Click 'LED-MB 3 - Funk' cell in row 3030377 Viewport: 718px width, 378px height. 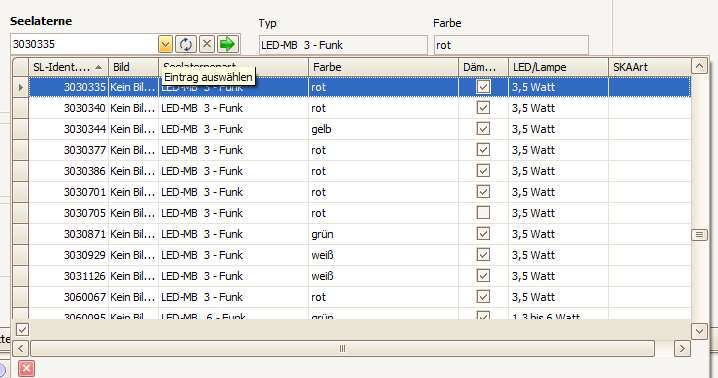(234, 150)
